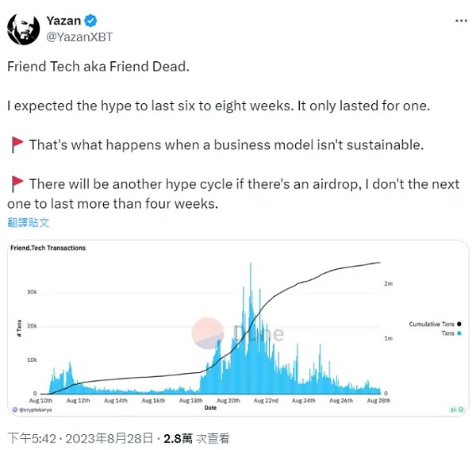The height and width of the screenshot is (450, 476).
Task: Click the Cumulative Txns legend label
Action: (x=432, y=324)
